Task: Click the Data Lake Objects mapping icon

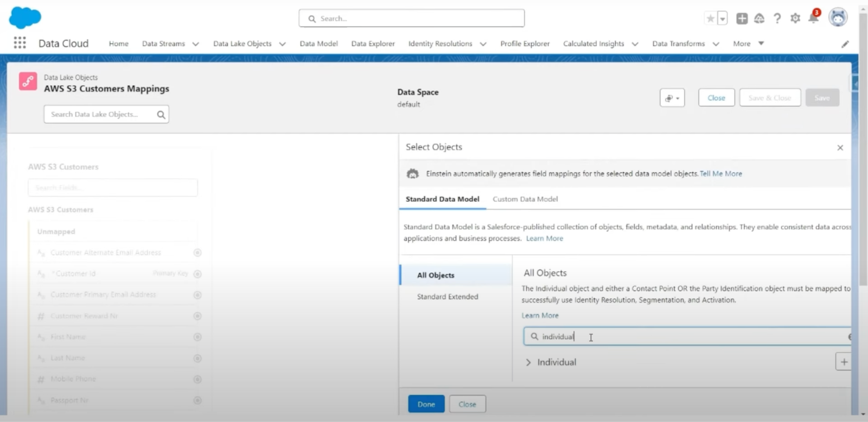Action: [x=28, y=81]
